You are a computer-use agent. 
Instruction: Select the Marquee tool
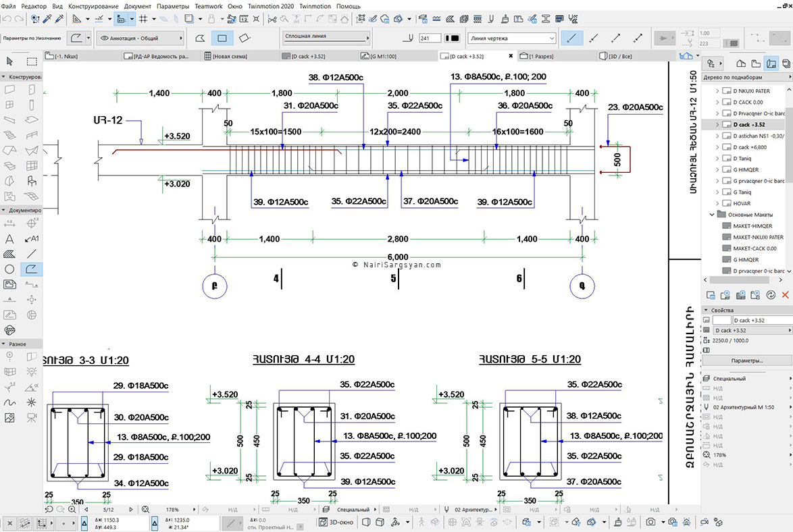tap(32, 61)
